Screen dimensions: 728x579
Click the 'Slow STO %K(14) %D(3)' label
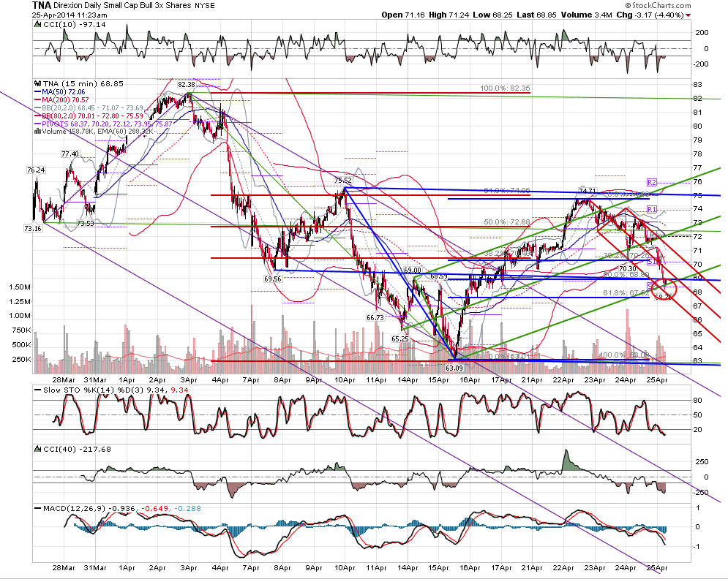[94, 390]
